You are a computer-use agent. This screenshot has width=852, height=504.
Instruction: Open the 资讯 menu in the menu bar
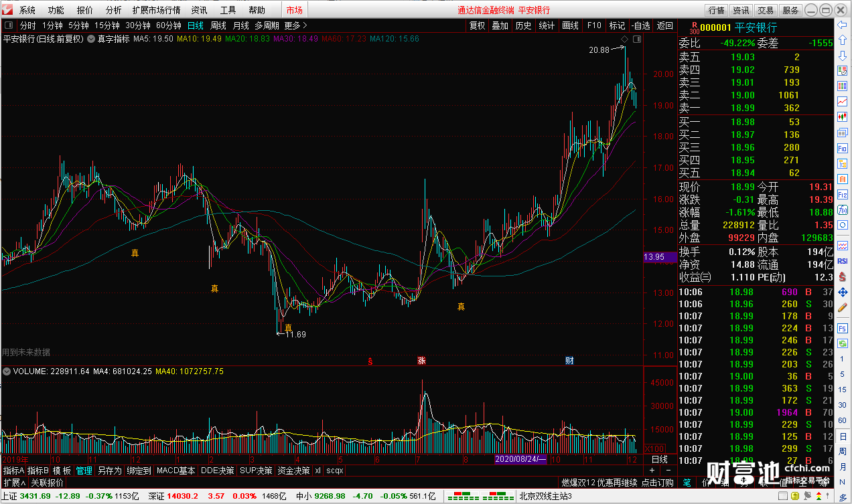click(x=200, y=10)
